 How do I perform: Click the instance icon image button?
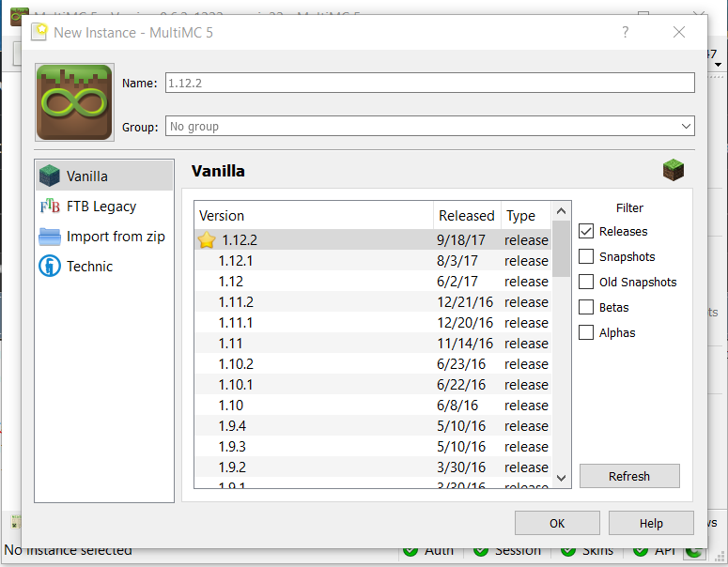tap(74, 102)
